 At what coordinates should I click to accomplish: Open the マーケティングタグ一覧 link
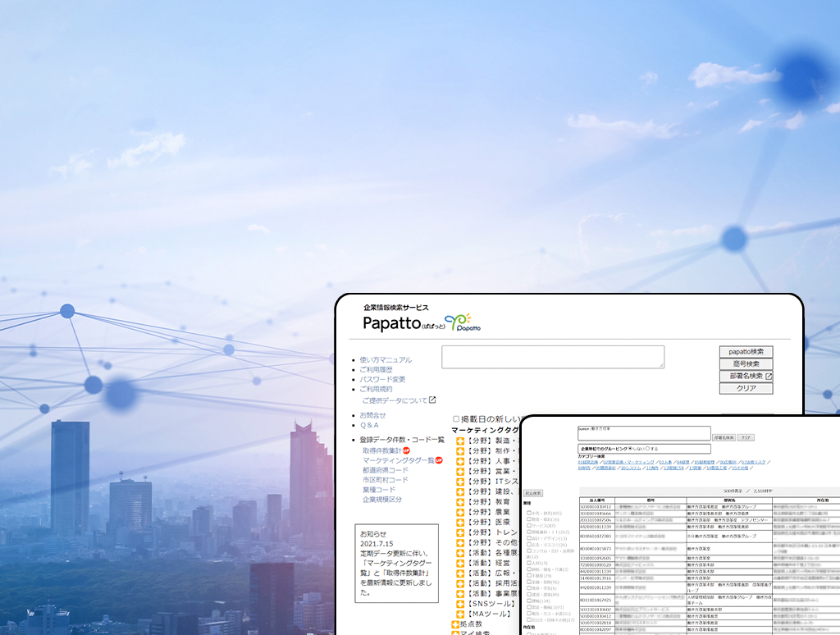(399, 460)
